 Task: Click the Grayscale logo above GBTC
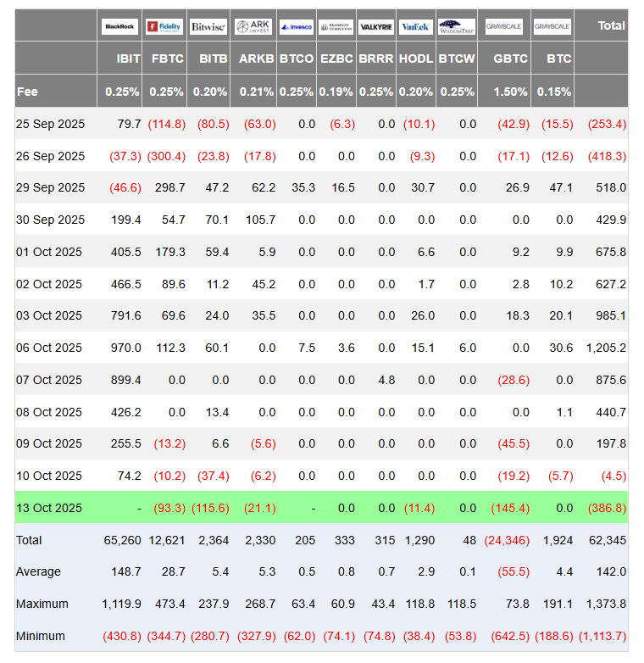pos(503,26)
